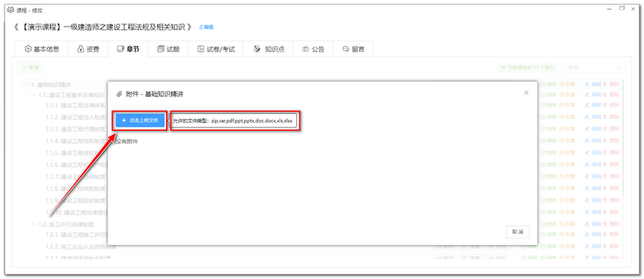644x279 pixels.
Task: Go to the 公告 tab
Action: tap(313, 49)
